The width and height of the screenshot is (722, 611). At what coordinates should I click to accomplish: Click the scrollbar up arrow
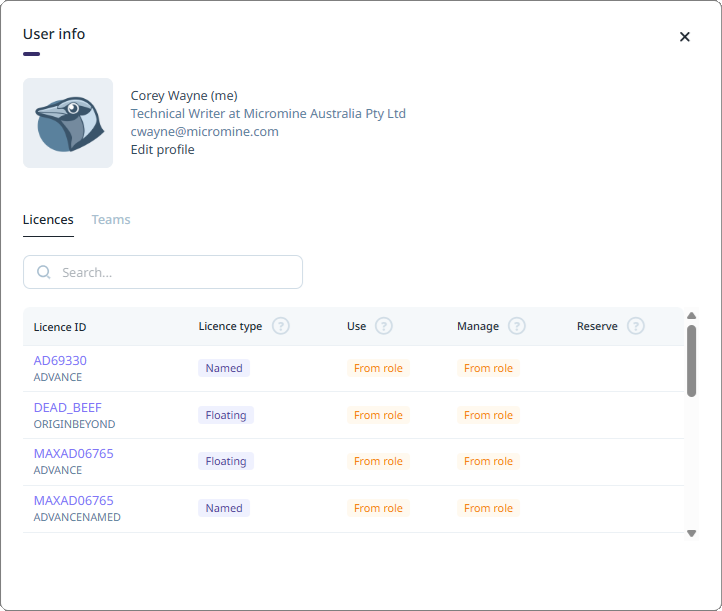(x=691, y=316)
